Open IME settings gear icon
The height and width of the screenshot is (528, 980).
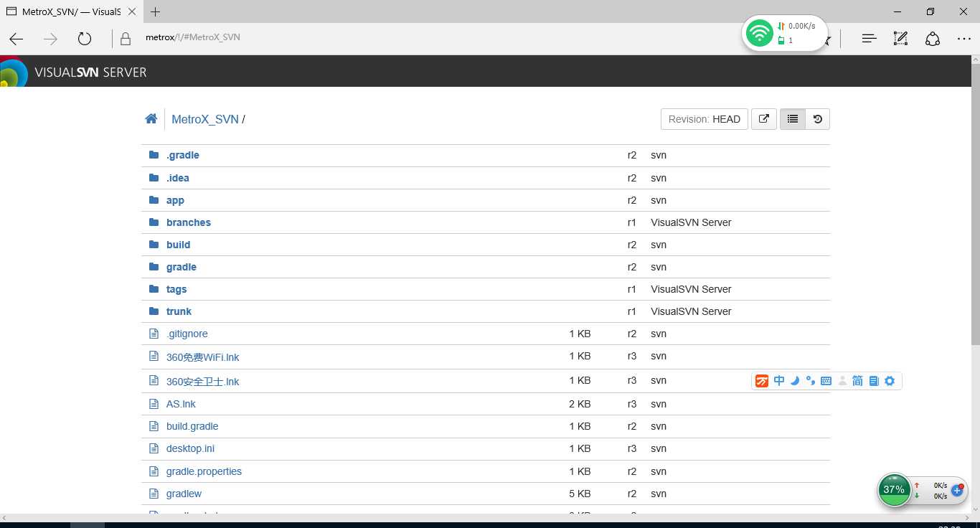tap(890, 381)
